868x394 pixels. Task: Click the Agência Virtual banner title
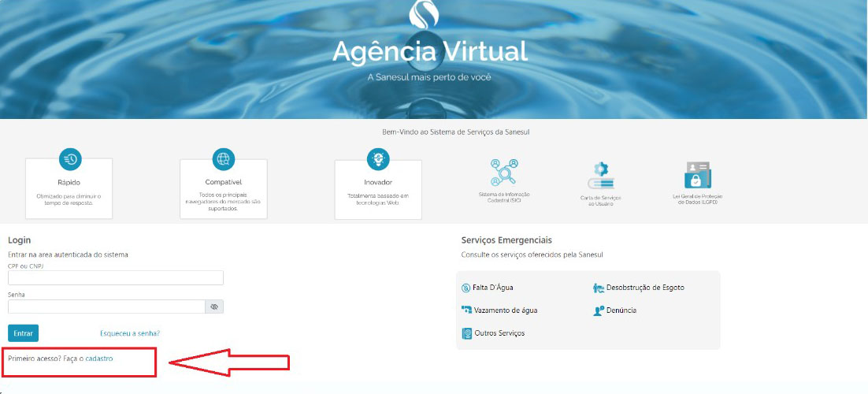click(429, 52)
